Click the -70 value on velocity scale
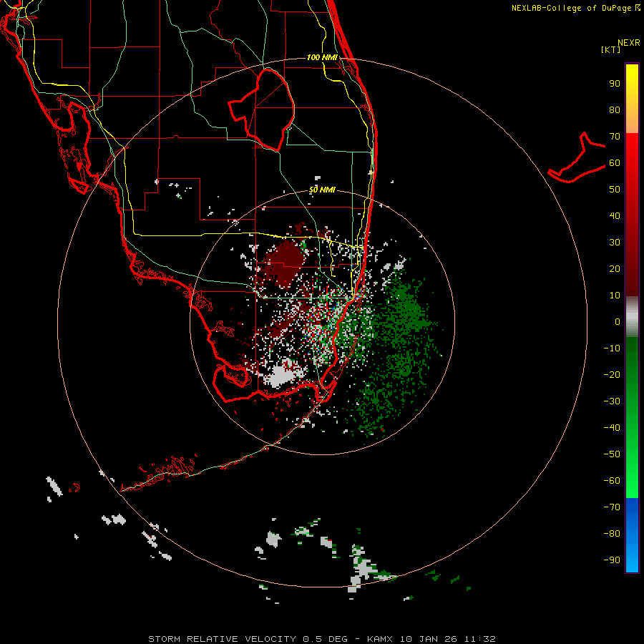 [x=612, y=507]
